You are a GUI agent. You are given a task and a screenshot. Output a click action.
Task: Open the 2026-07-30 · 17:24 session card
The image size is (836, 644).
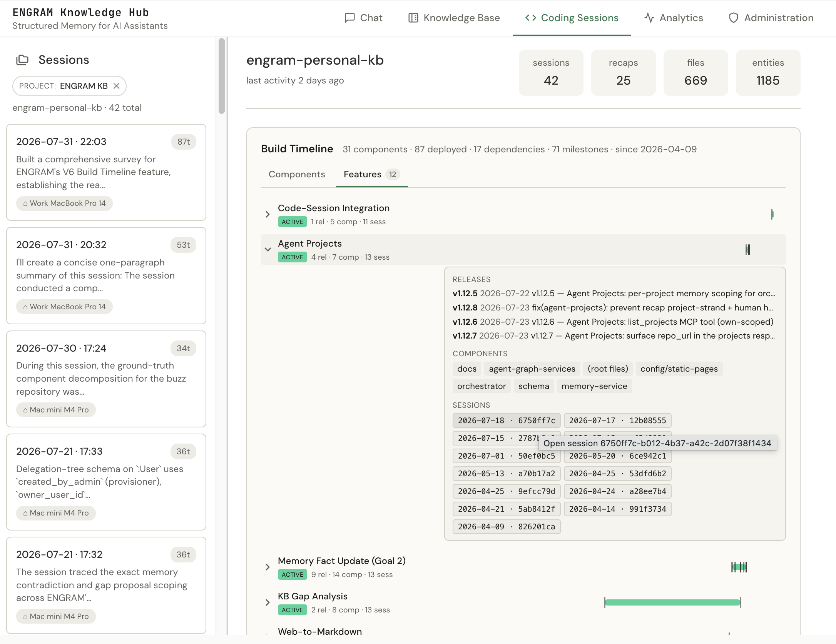point(106,379)
